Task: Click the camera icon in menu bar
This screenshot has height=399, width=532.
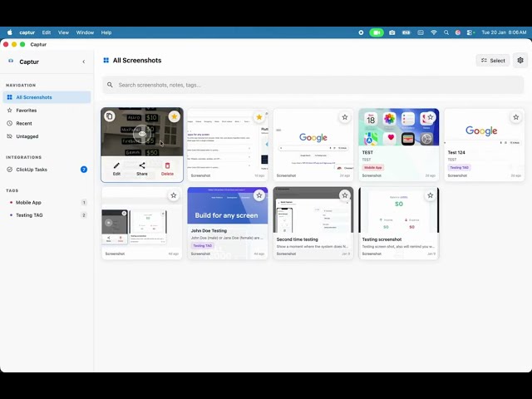Action: click(392, 32)
